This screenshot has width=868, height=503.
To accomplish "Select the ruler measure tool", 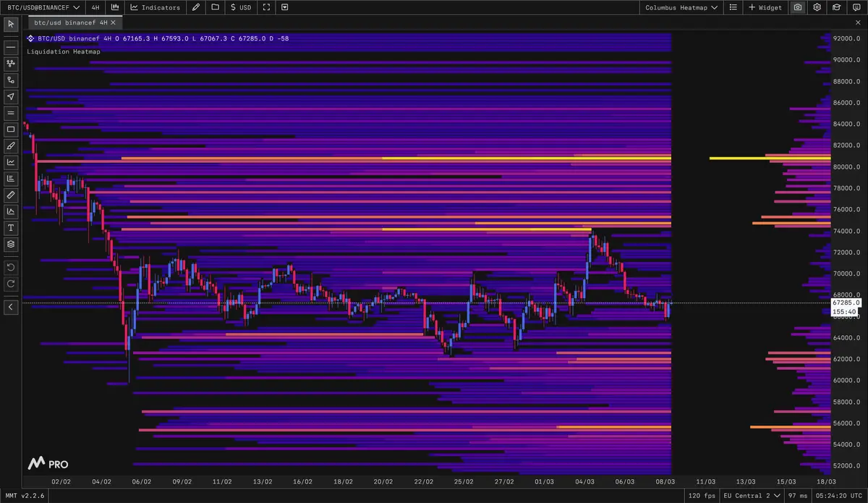I will tap(11, 195).
